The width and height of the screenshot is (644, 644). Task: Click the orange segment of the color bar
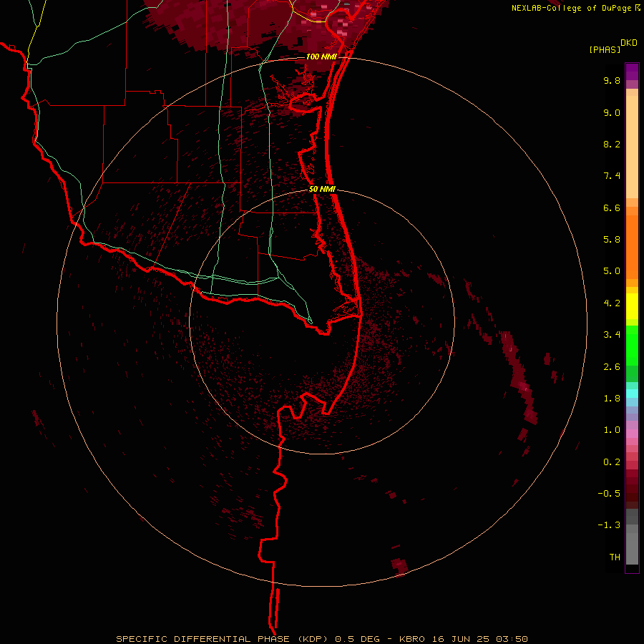click(632, 248)
